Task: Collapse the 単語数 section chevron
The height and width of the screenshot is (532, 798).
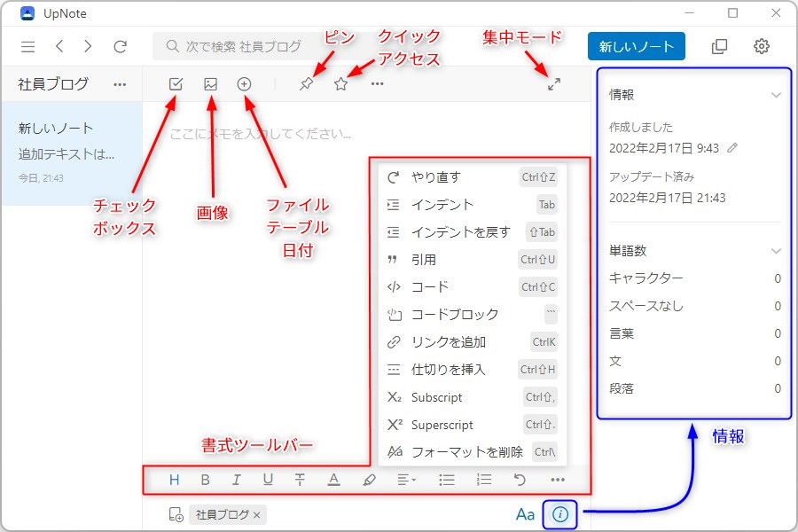Action: point(776,250)
